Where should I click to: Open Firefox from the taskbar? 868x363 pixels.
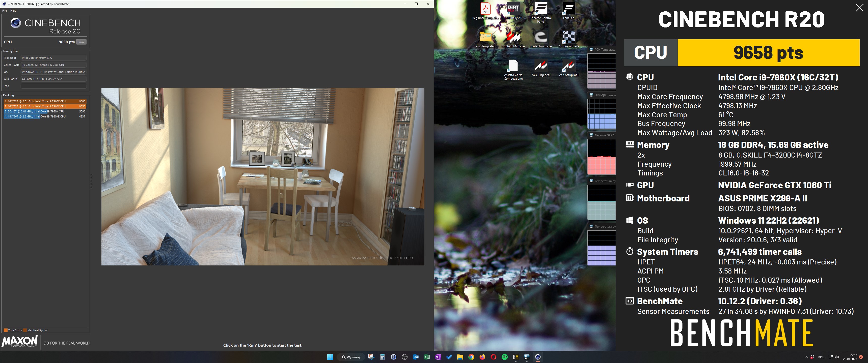(482, 357)
